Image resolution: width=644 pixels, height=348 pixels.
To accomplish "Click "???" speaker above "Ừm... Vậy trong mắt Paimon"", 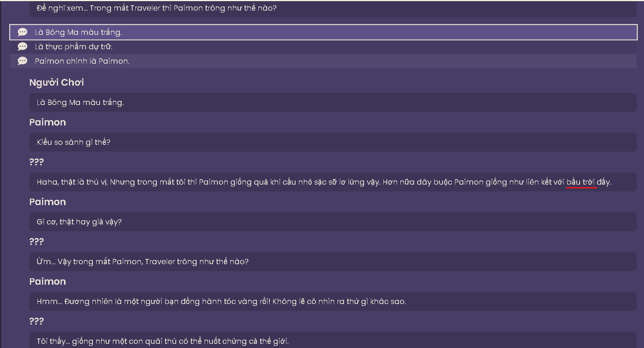I will click(x=36, y=241).
